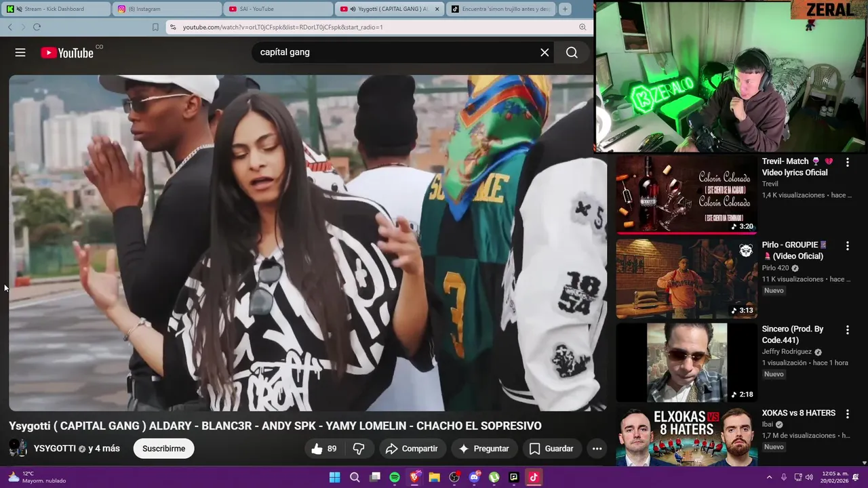The image size is (868, 488).
Task: Open site settings icon in address bar
Action: (173, 27)
